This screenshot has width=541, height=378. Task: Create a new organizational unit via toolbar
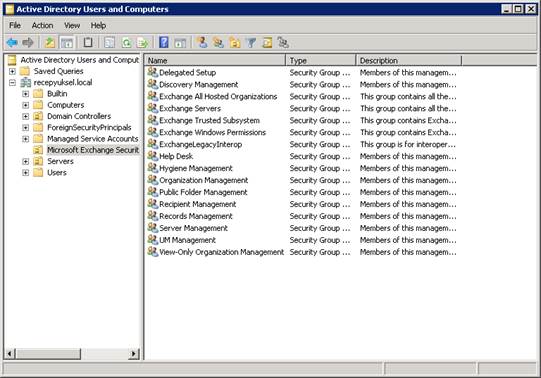pyautogui.click(x=235, y=43)
